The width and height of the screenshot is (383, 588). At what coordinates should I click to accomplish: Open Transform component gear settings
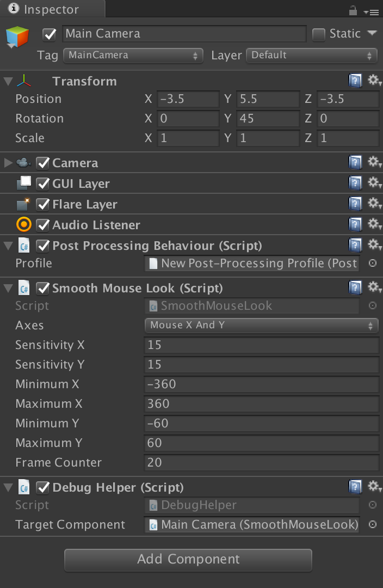click(x=374, y=80)
